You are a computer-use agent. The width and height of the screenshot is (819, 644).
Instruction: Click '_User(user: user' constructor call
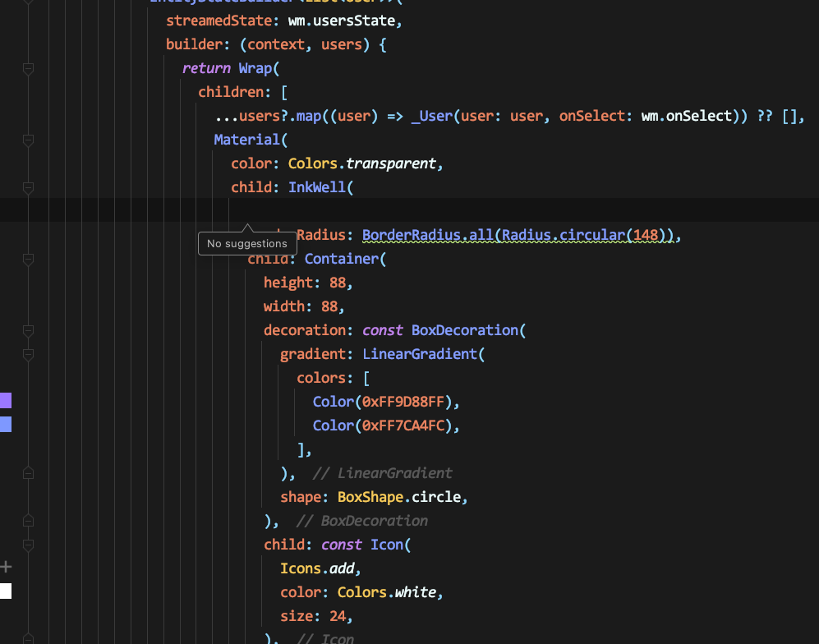(477, 116)
